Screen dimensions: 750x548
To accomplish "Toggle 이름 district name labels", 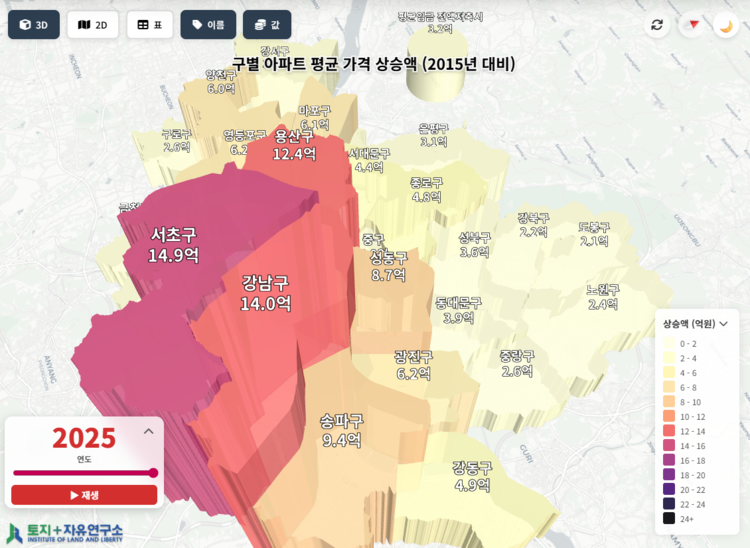I will click(208, 25).
